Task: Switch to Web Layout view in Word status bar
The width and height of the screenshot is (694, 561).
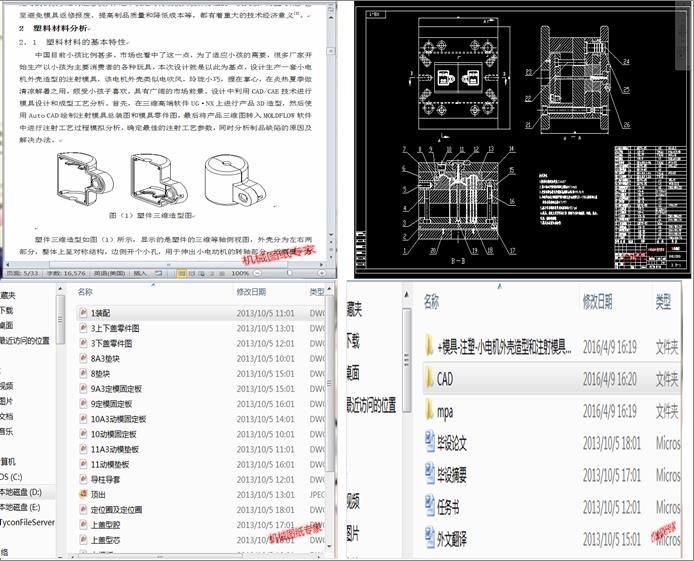Action: (202, 273)
